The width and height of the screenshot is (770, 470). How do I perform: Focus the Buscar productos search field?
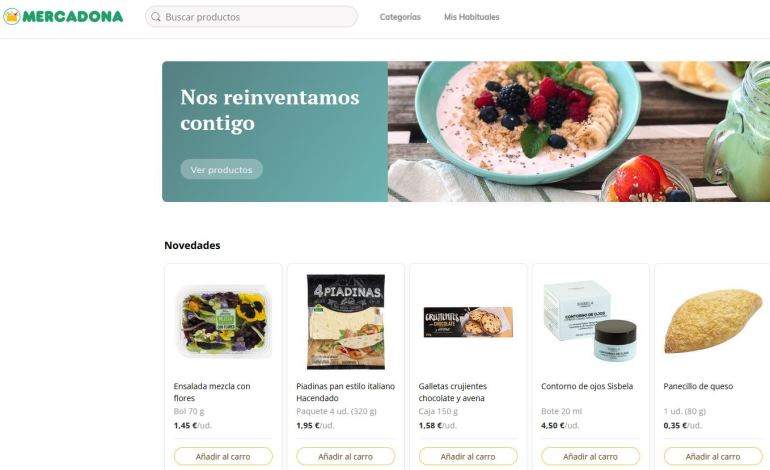point(251,17)
